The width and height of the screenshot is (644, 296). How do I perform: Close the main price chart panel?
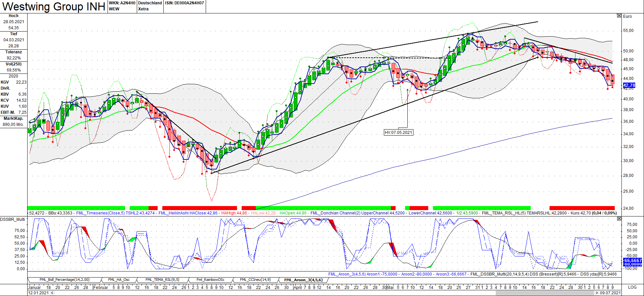(619, 16)
